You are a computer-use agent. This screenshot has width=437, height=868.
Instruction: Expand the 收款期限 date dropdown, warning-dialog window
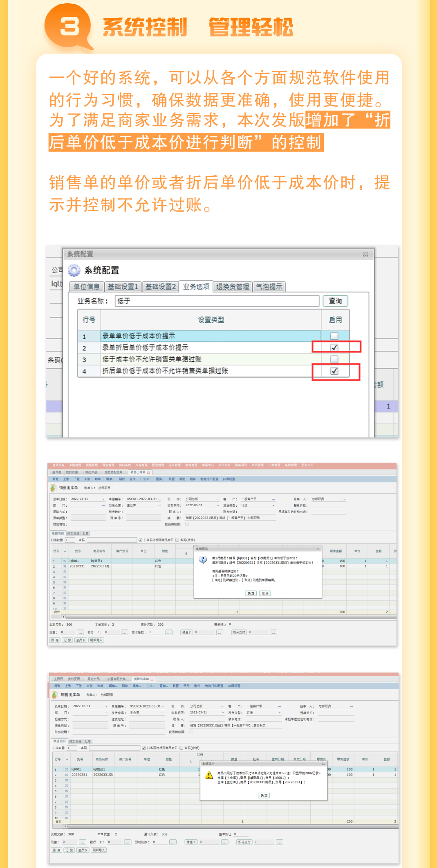pos(223,712)
